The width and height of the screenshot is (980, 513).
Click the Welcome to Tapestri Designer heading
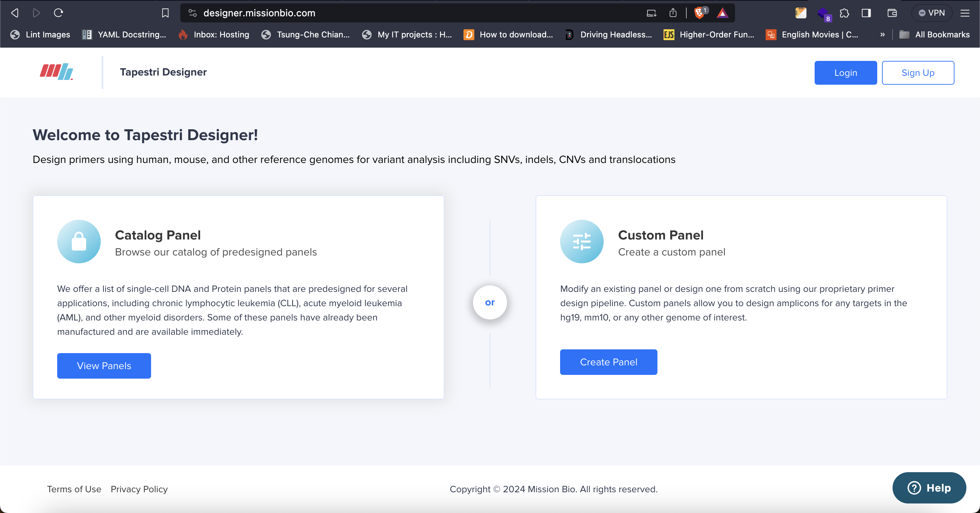pos(145,135)
